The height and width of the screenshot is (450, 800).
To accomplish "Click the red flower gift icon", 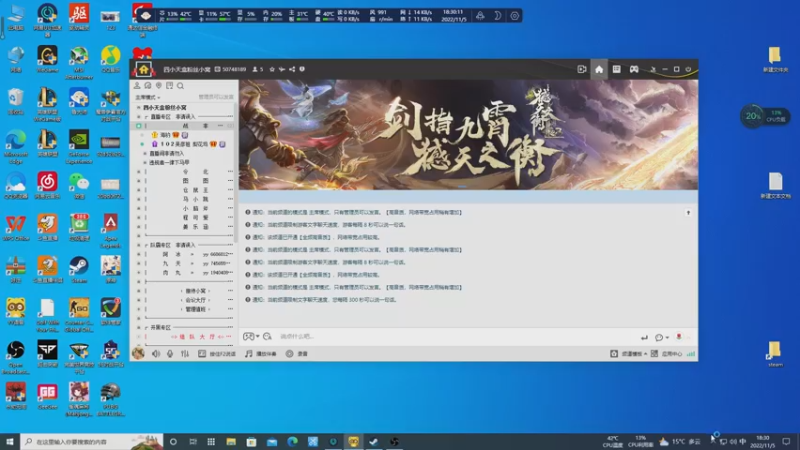I will (x=679, y=337).
